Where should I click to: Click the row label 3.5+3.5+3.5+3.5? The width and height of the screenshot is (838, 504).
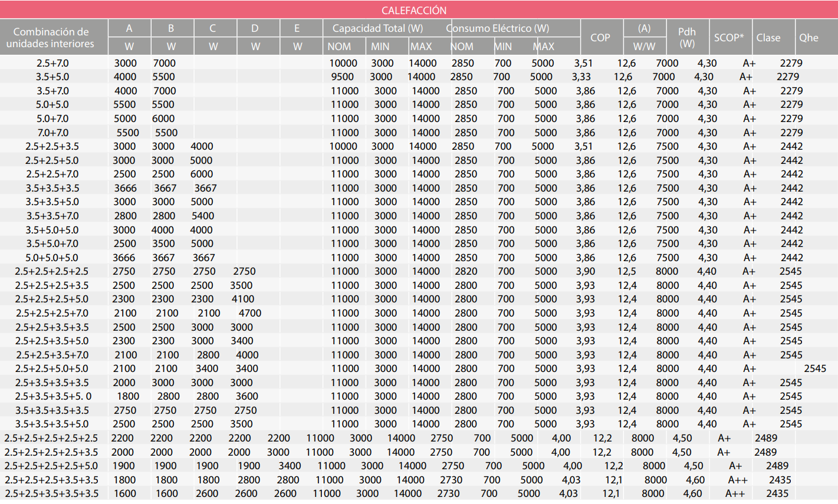tap(52, 410)
